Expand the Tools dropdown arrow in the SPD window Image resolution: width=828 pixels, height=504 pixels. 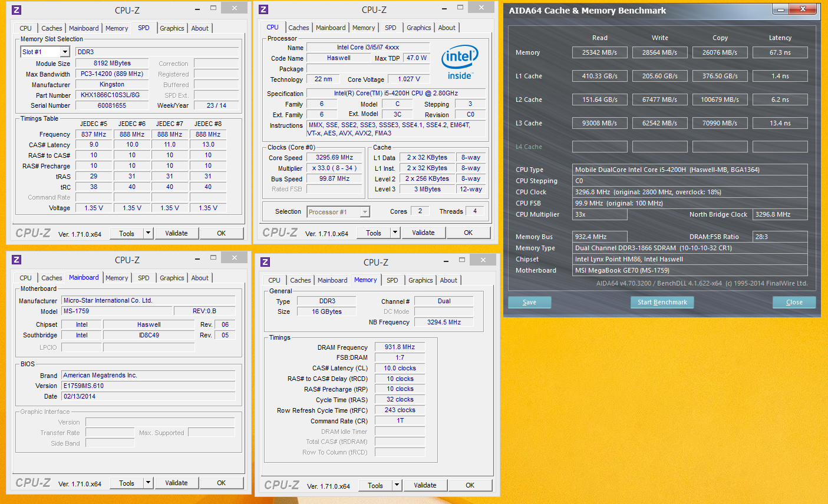148,233
